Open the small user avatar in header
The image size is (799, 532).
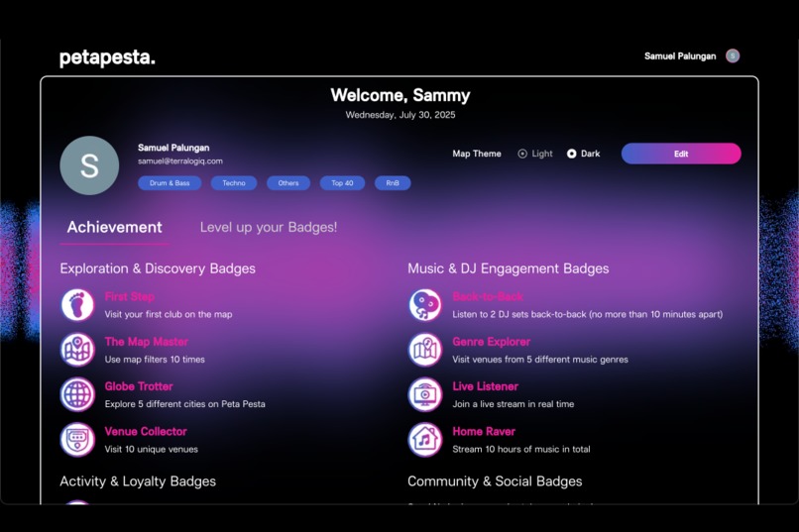tap(733, 56)
